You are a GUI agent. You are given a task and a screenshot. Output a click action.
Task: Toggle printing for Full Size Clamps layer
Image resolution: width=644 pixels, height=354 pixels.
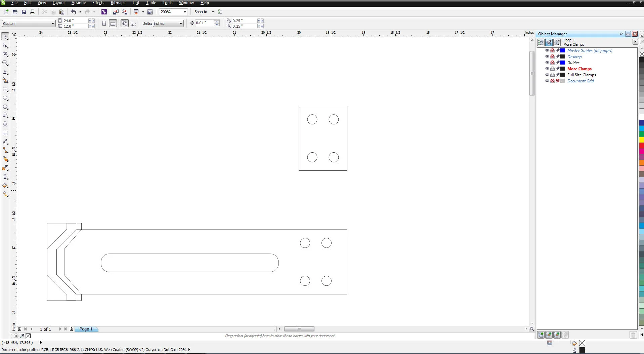point(552,75)
